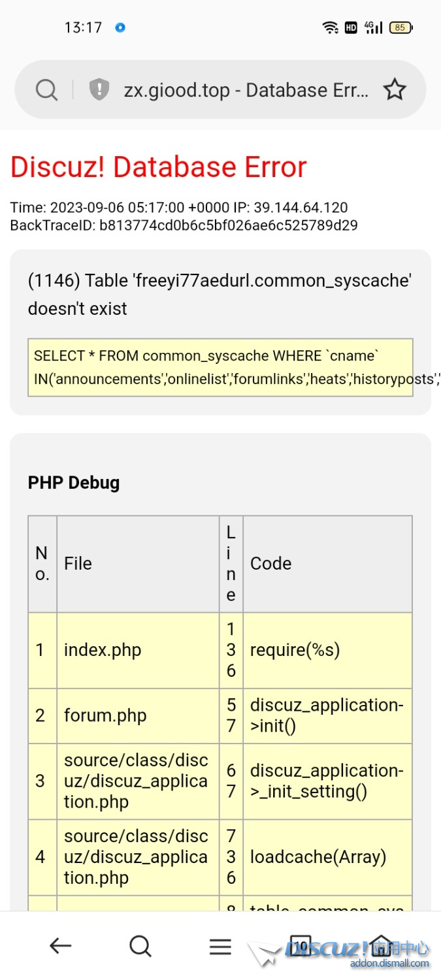
Task: Tap the SQL query text box
Action: tap(220, 367)
